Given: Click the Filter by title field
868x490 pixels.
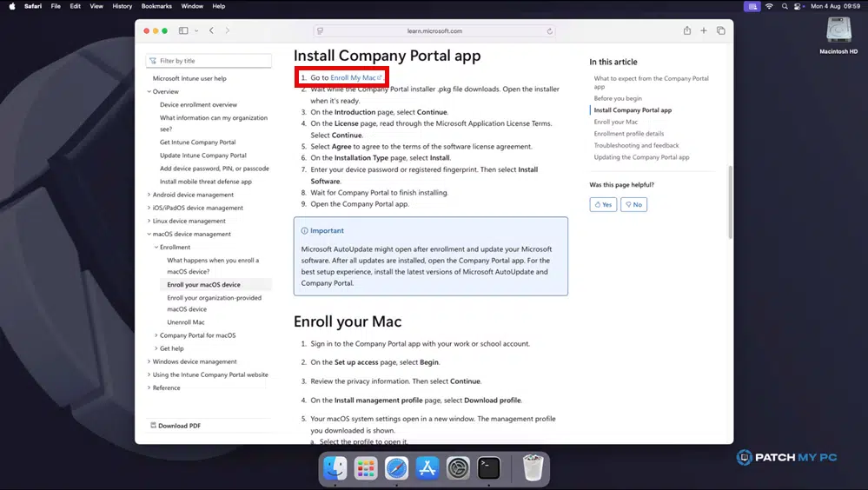Looking at the screenshot, I should tap(209, 60).
